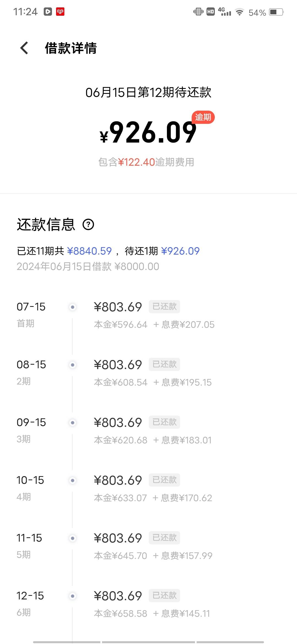Tap the overdue amount ¥926.09
The image size is (297, 644).
(148, 133)
